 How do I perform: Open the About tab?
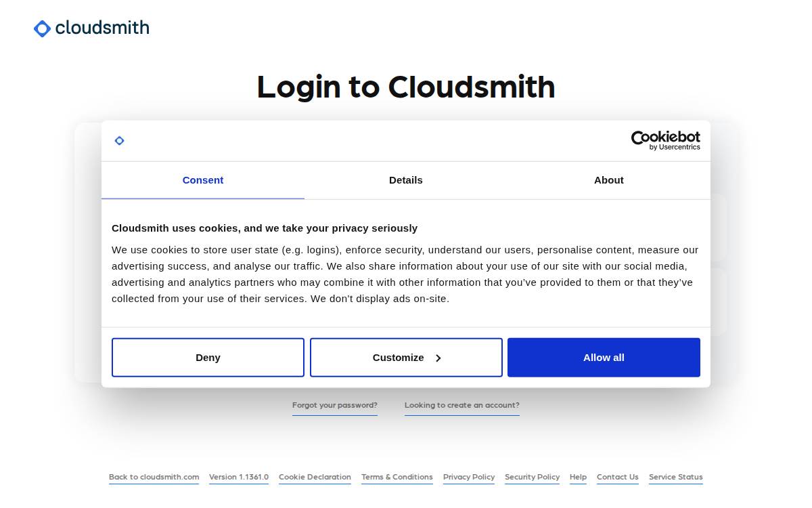point(609,180)
